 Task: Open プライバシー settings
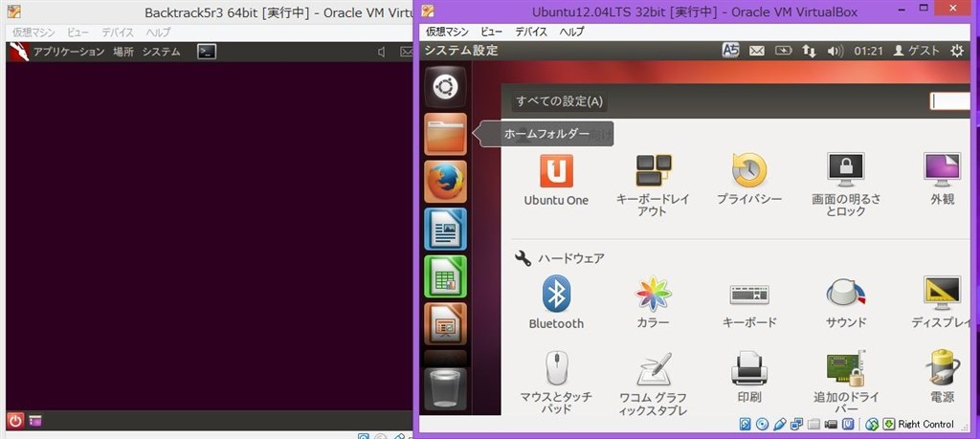tap(749, 180)
